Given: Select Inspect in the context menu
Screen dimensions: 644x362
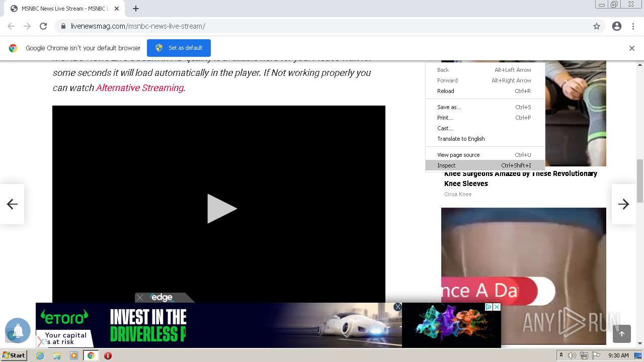Looking at the screenshot, I should 485,165.
